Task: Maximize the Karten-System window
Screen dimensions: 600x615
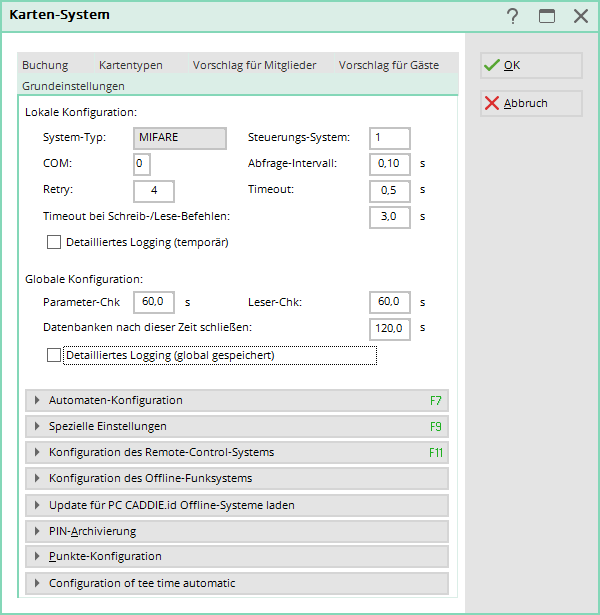Action: [547, 16]
